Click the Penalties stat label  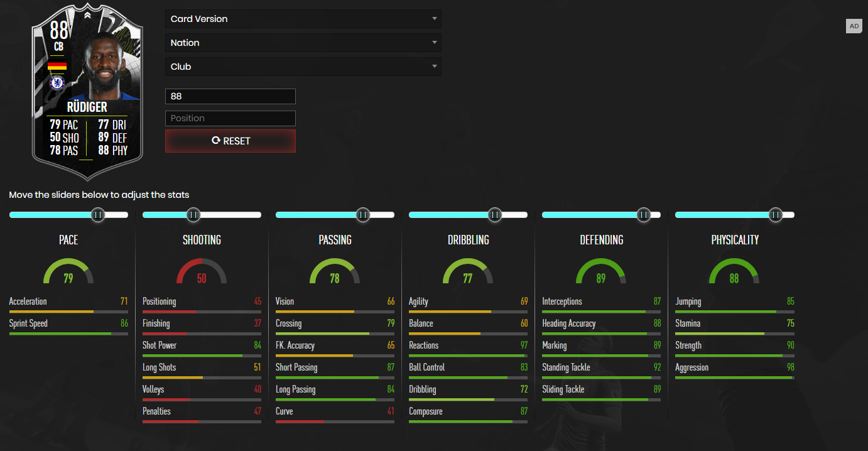coord(156,411)
